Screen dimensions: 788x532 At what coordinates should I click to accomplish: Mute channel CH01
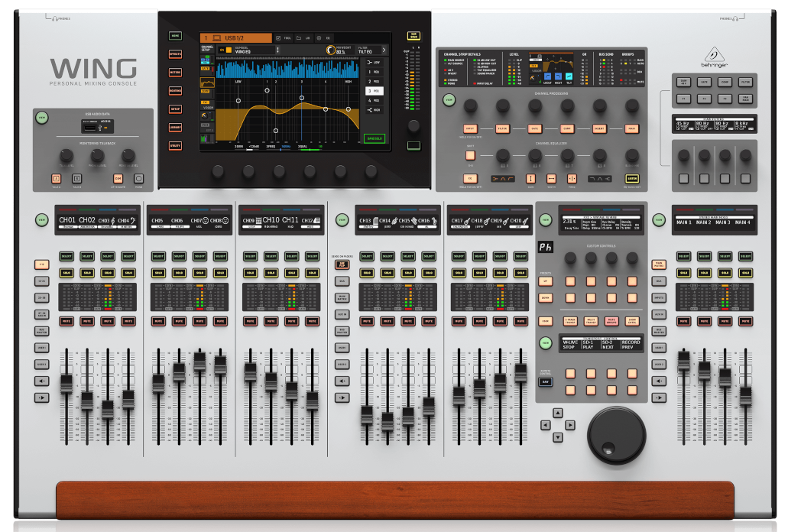(66, 322)
